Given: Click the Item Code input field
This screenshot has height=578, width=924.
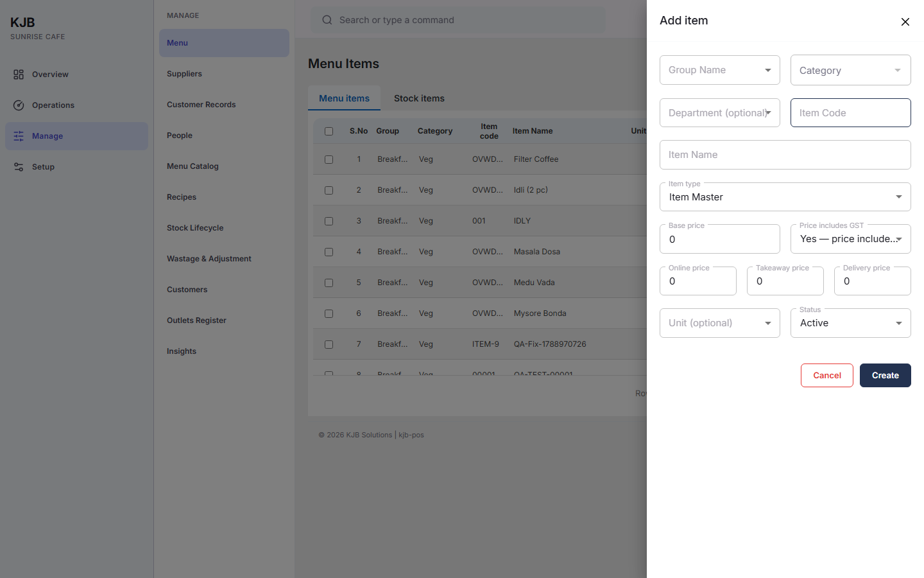Looking at the screenshot, I should [x=851, y=113].
